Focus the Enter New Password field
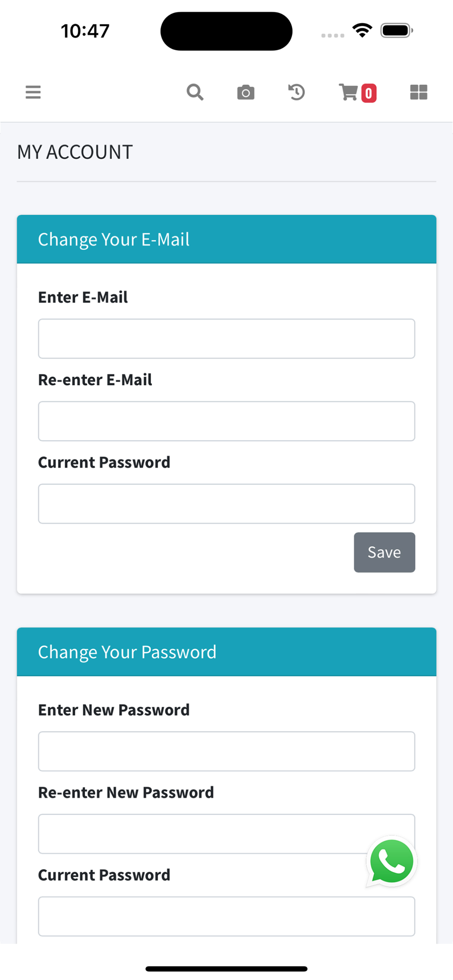453x980 pixels. [226, 751]
